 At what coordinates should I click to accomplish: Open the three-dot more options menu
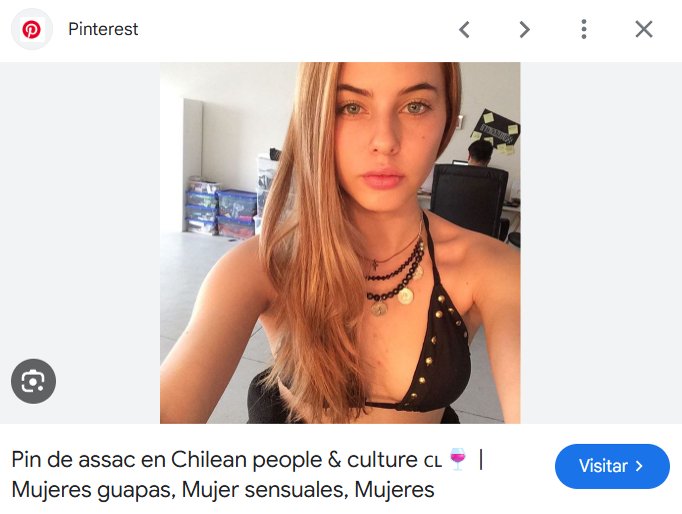[584, 30]
